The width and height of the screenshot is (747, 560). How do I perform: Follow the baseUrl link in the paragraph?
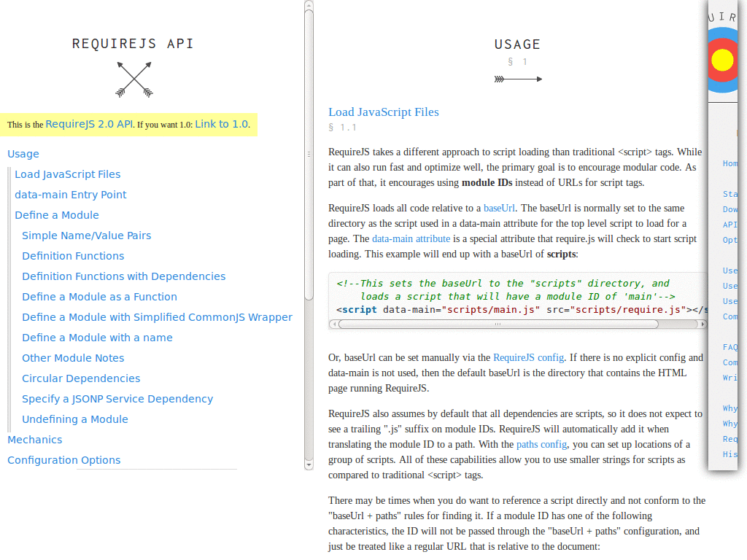(499, 209)
